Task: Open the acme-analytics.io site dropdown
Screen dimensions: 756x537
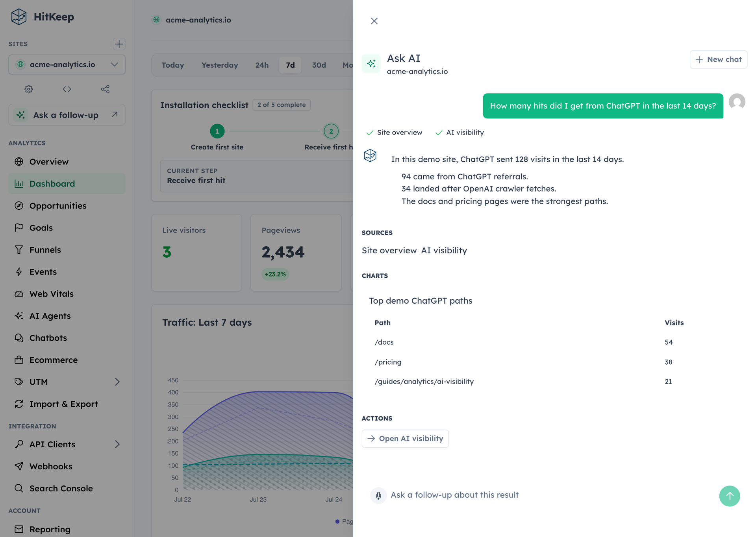Action: (x=67, y=65)
